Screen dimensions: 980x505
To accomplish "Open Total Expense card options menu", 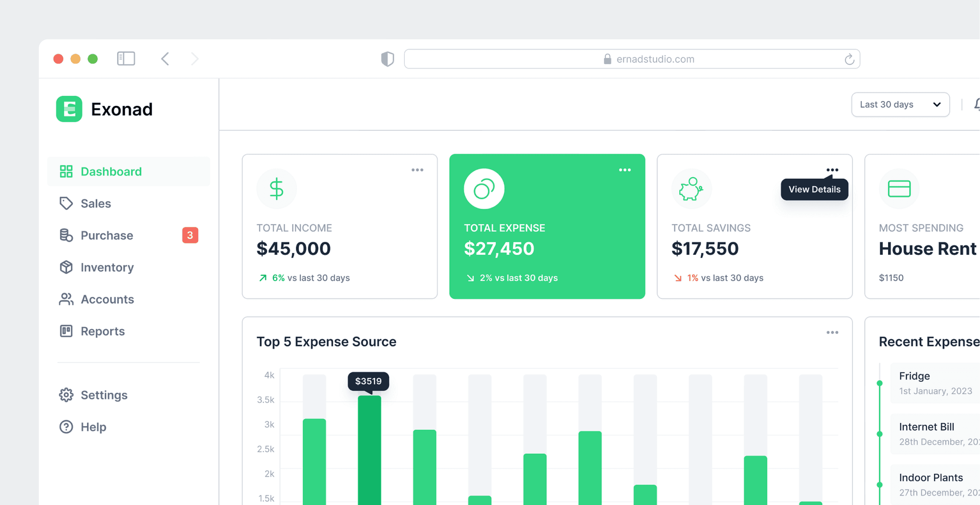I will point(625,170).
